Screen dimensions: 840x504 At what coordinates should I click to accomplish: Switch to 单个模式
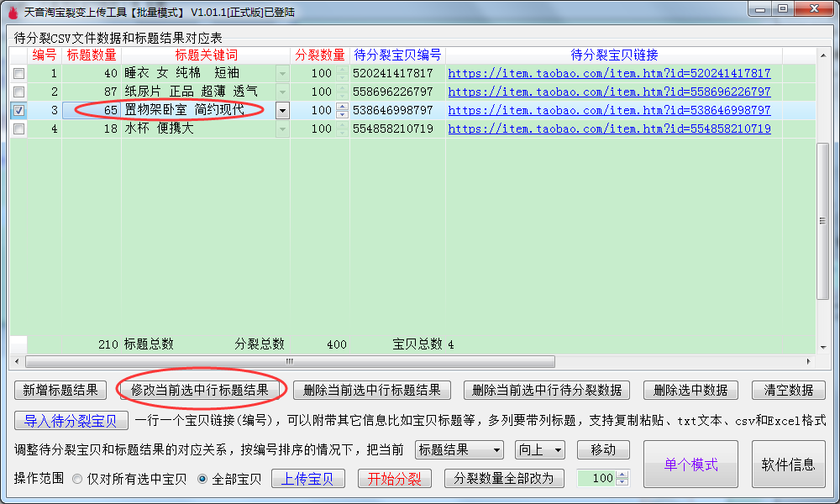(x=690, y=465)
